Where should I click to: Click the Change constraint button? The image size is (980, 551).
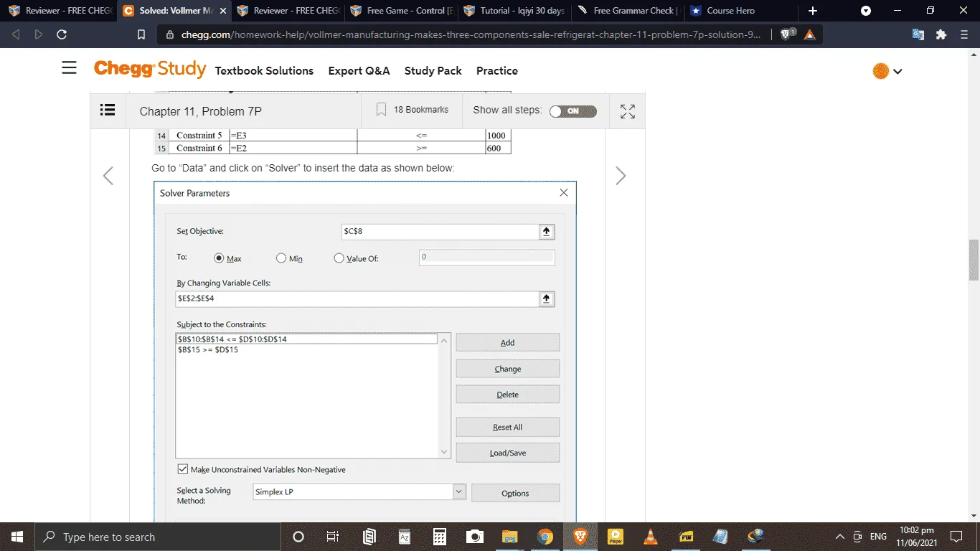pos(507,369)
